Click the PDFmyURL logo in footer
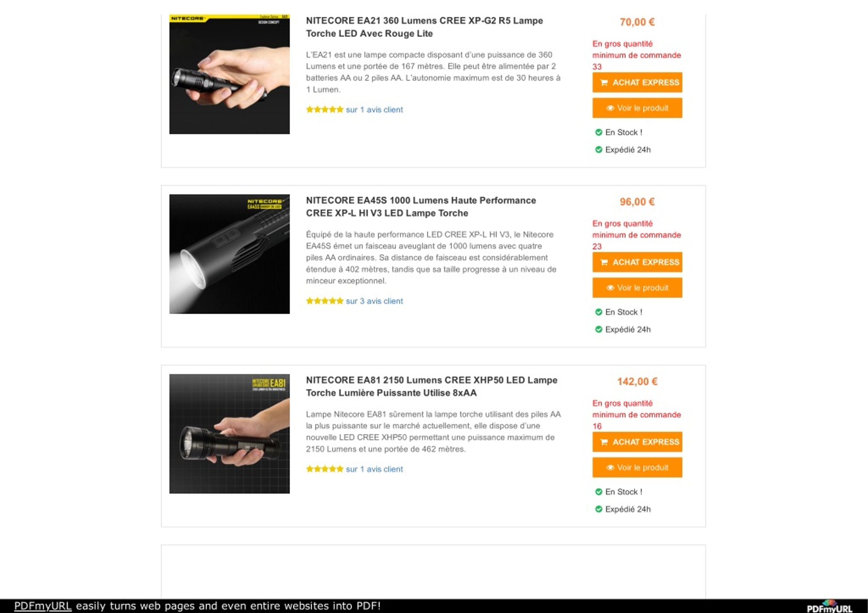868x613 pixels. tap(829, 606)
